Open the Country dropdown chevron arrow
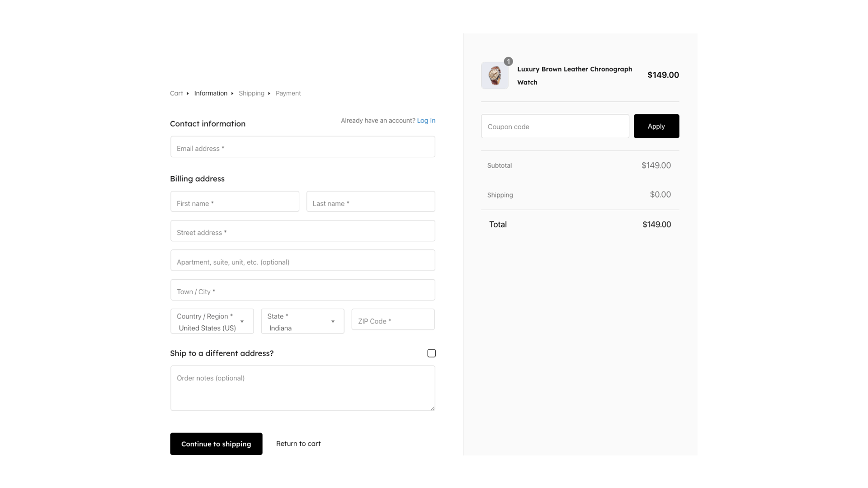 click(x=242, y=322)
